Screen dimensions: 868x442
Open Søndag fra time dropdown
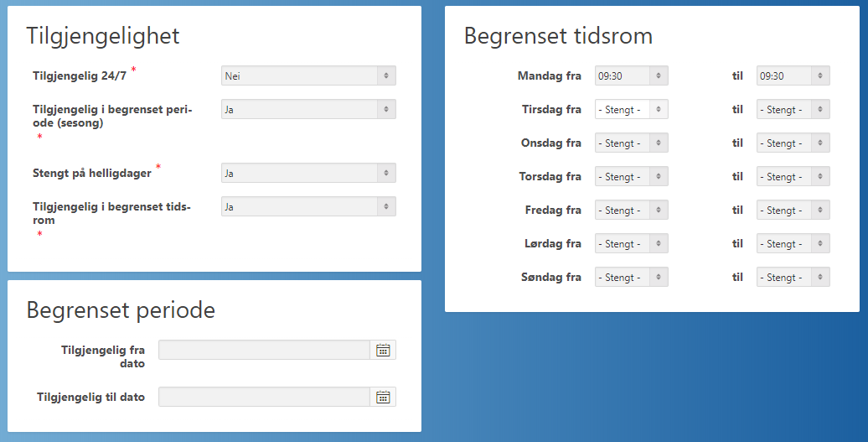coord(632,277)
